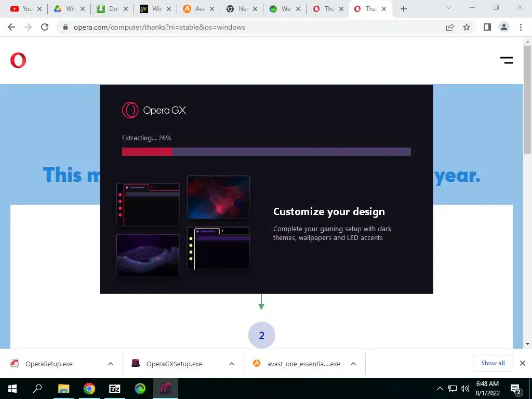The image size is (532, 399).
Task: Open the volume control in system tray
Action: coord(465,389)
